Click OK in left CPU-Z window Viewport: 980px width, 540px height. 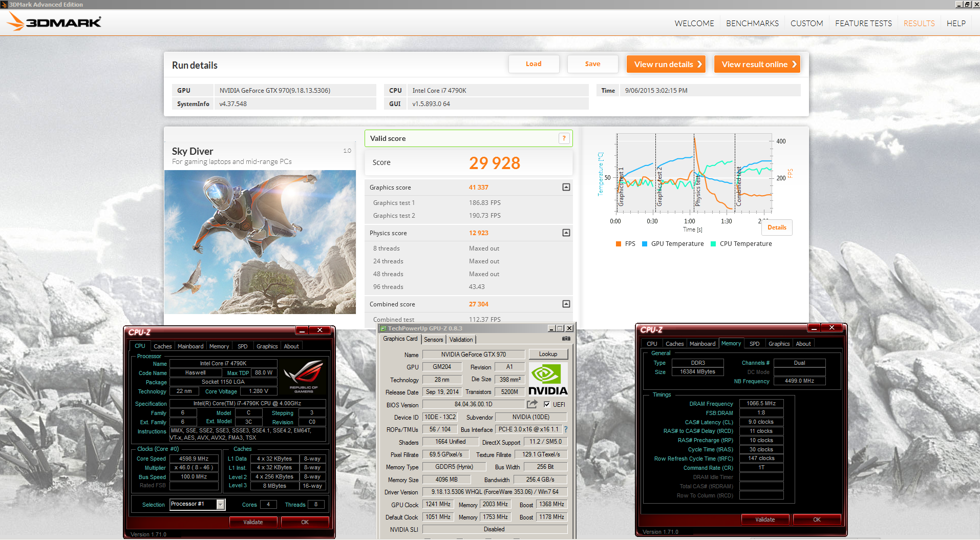pos(305,522)
